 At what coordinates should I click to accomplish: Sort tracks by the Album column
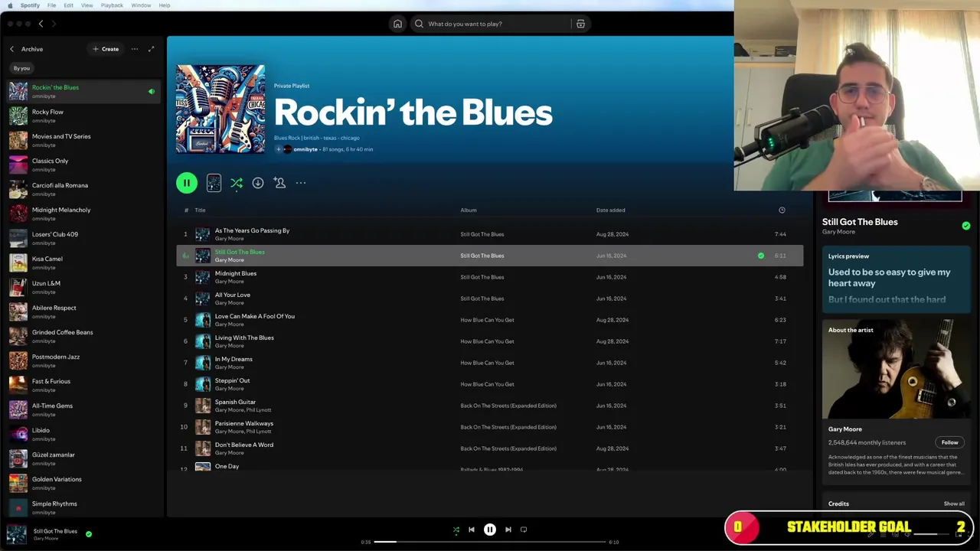(x=469, y=210)
